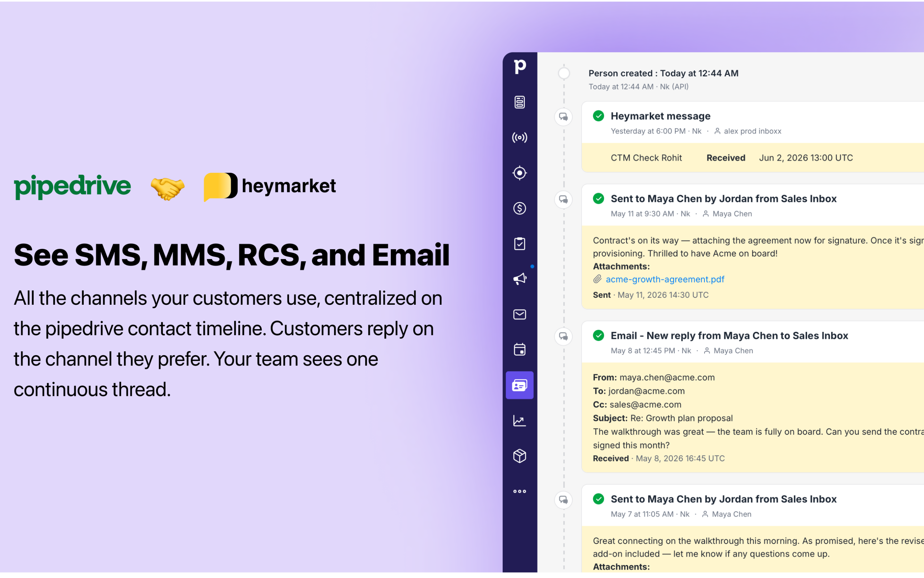Image resolution: width=924 pixels, height=578 pixels.
Task: Click 'Today at 12:44 AM · Nk (API)' text
Action: (638, 87)
